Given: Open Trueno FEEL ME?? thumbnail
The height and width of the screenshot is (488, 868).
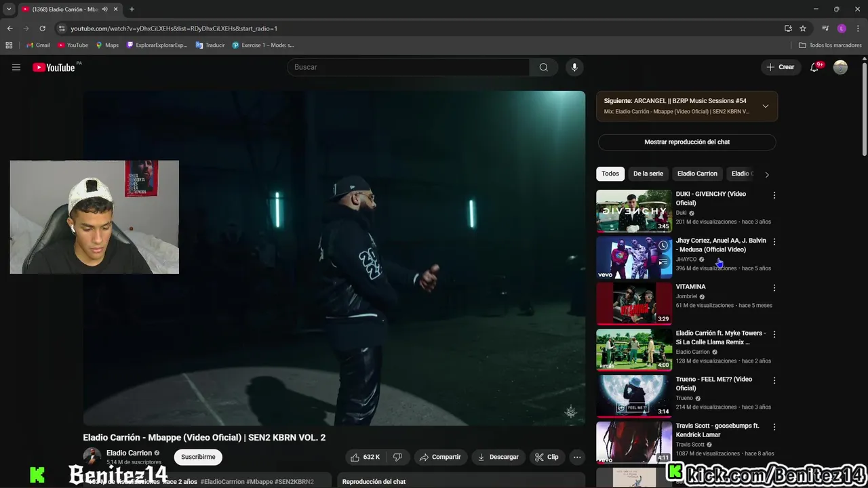Looking at the screenshot, I should click(x=634, y=396).
